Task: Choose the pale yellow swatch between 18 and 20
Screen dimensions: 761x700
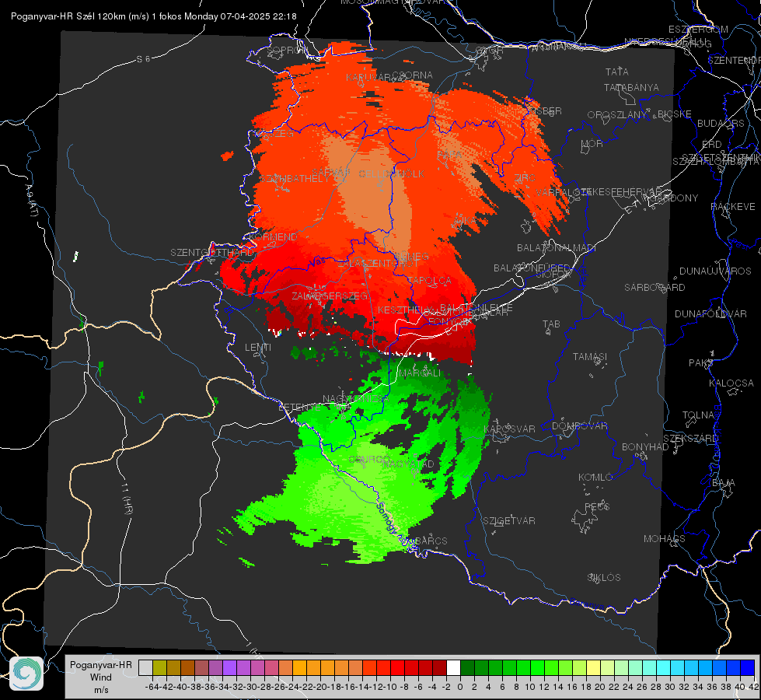Action: (x=594, y=668)
